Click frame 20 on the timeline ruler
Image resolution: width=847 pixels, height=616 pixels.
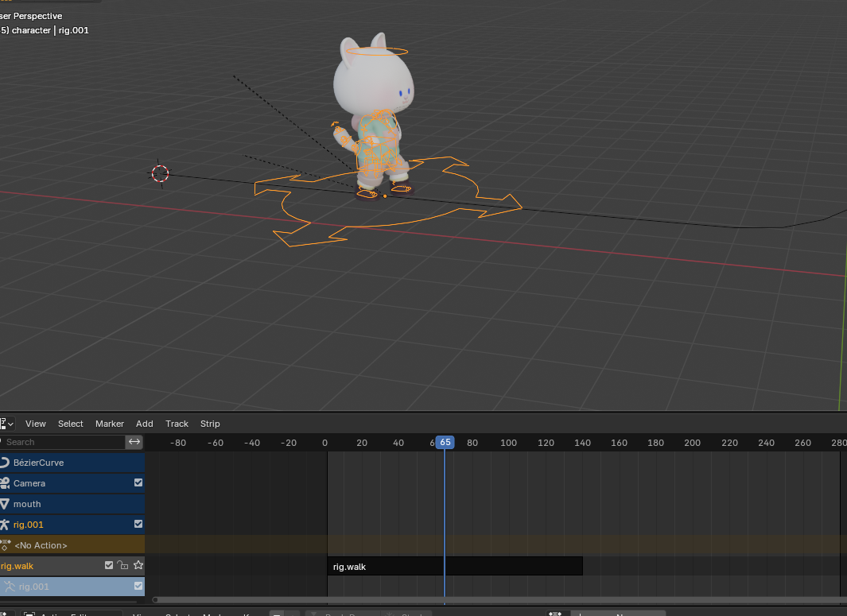click(x=362, y=443)
